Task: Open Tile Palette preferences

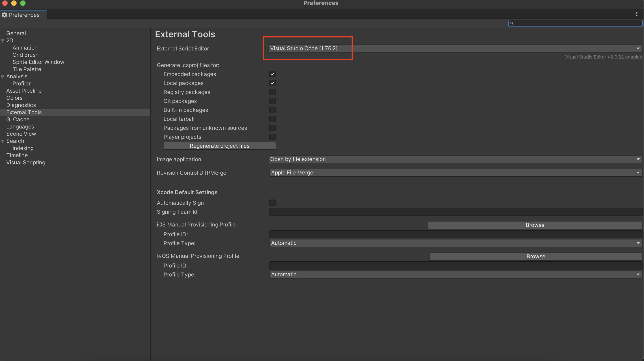Action: [27, 69]
